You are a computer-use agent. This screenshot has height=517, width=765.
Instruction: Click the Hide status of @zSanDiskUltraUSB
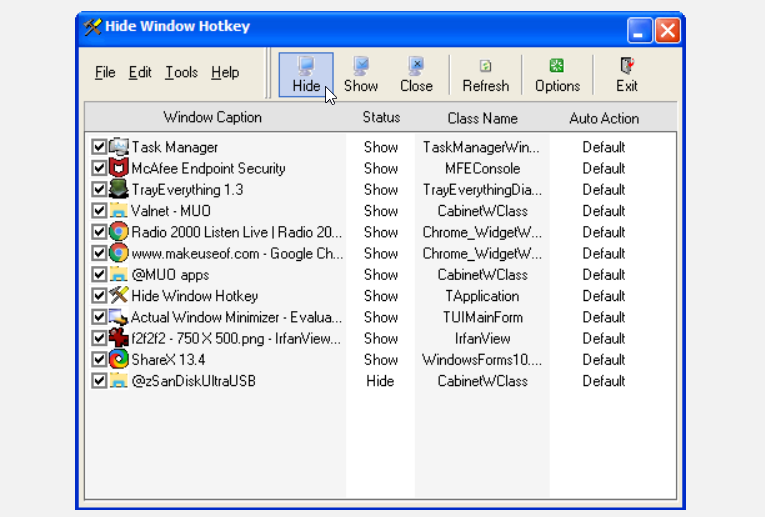coord(380,381)
